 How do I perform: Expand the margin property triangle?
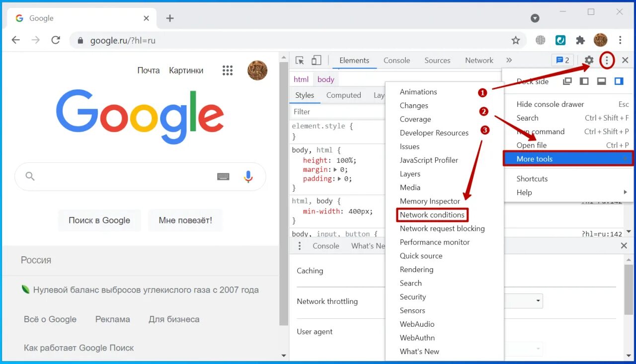click(335, 169)
